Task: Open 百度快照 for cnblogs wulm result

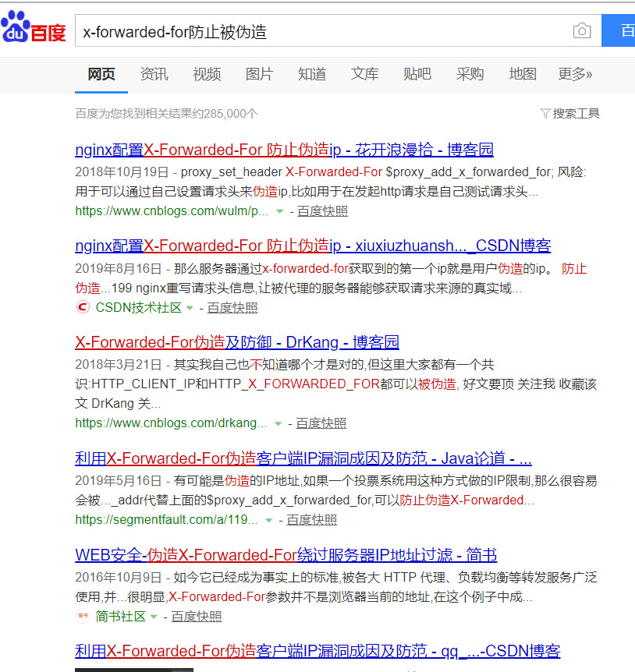Action: click(x=322, y=210)
